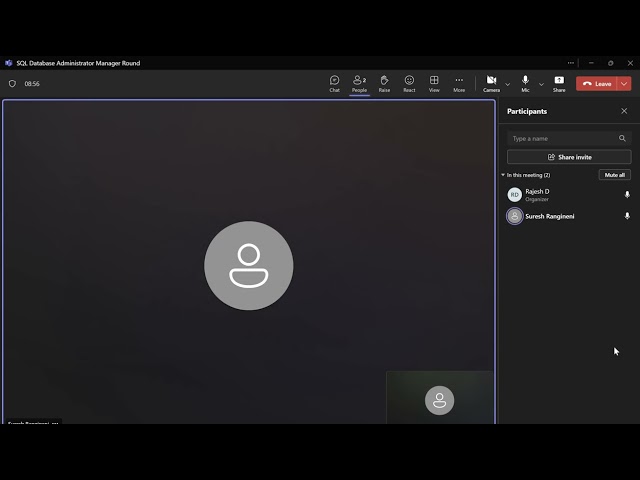
Task: Collapse the 'In this meeting (2)' section
Action: point(503,175)
